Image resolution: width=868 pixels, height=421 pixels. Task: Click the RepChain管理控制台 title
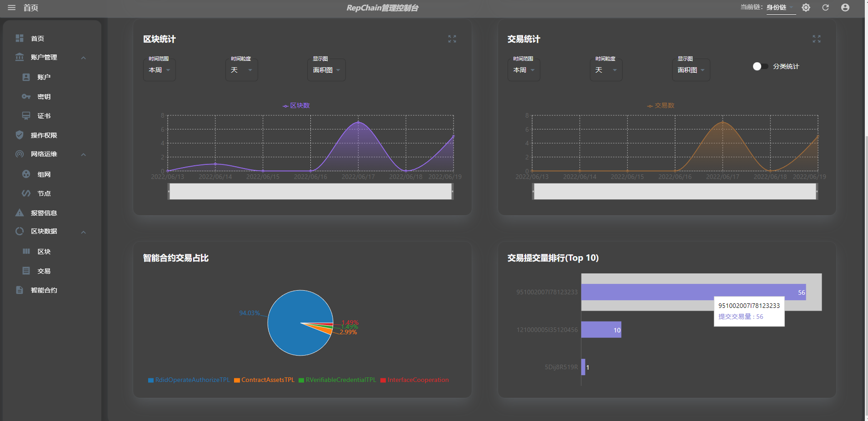click(382, 8)
